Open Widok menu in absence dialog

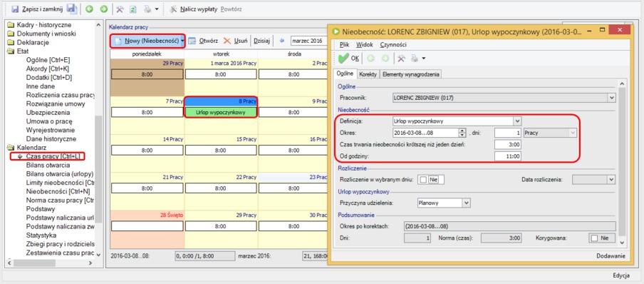coord(365,44)
